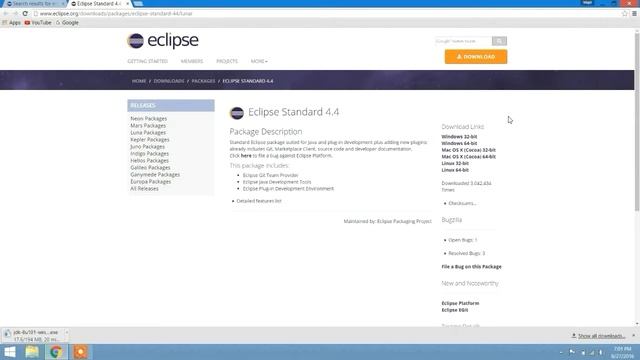Viewport: 640px width, 360px height.
Task: Focus the Google custom search field
Action: 463,41
